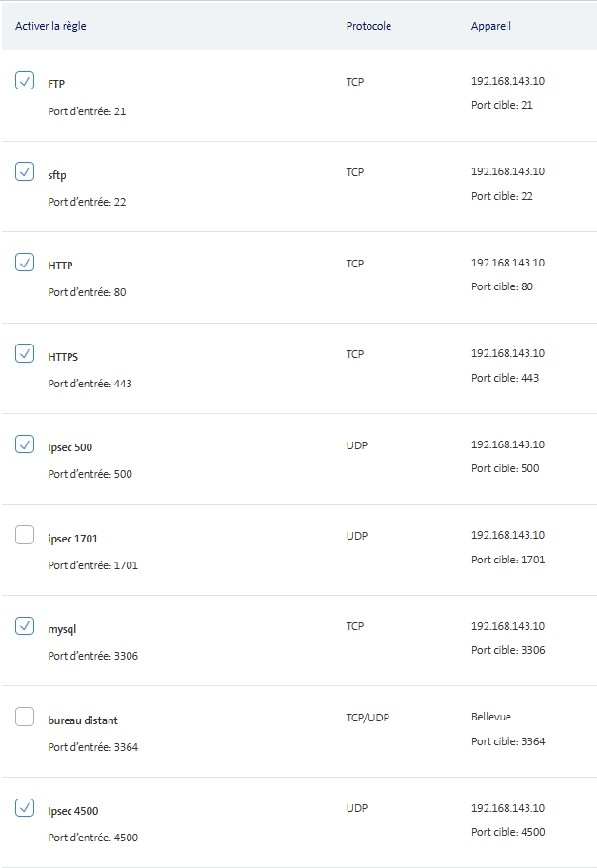Click 'Port d'entrée: 4500' text
Image resolution: width=597 pixels, height=868 pixels.
point(92,838)
